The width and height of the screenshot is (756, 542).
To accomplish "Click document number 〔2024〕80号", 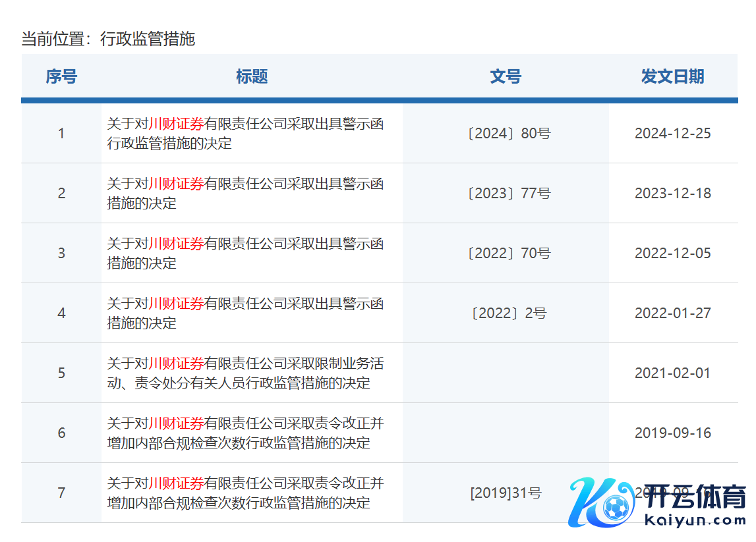I will tap(506, 134).
